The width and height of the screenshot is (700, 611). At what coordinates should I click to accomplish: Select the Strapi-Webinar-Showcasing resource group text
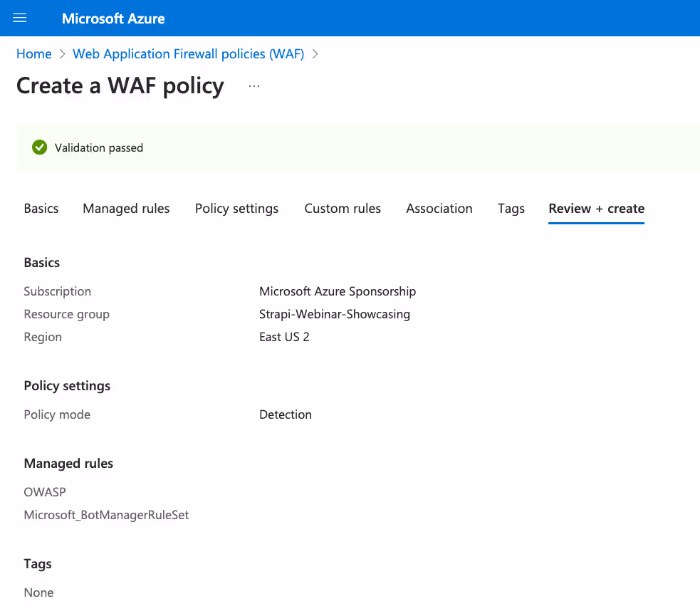click(x=335, y=313)
